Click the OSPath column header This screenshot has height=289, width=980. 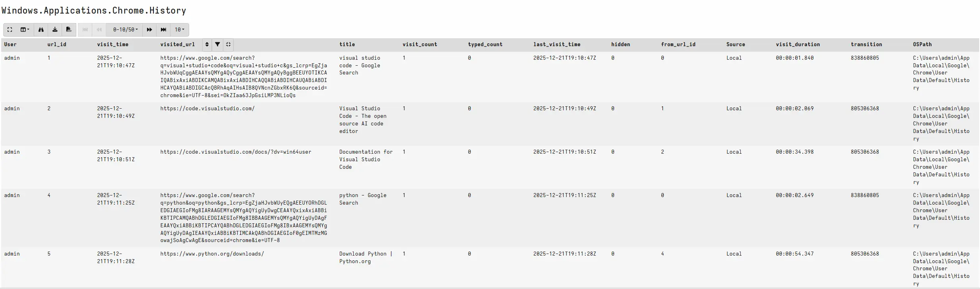[x=922, y=45]
